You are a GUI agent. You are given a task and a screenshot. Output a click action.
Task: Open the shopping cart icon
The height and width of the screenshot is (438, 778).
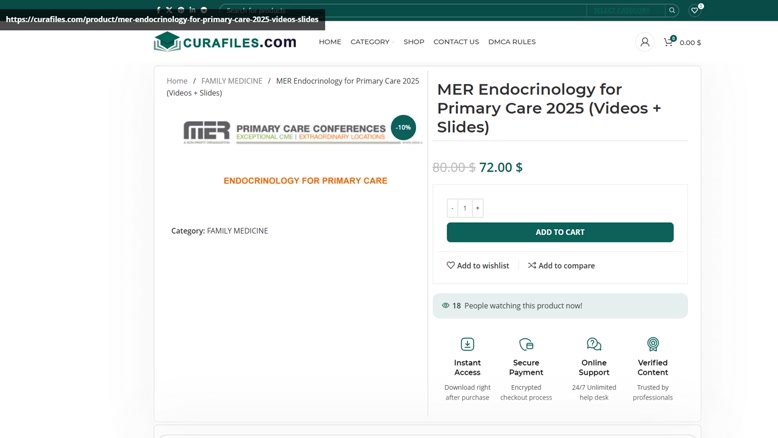coord(668,42)
